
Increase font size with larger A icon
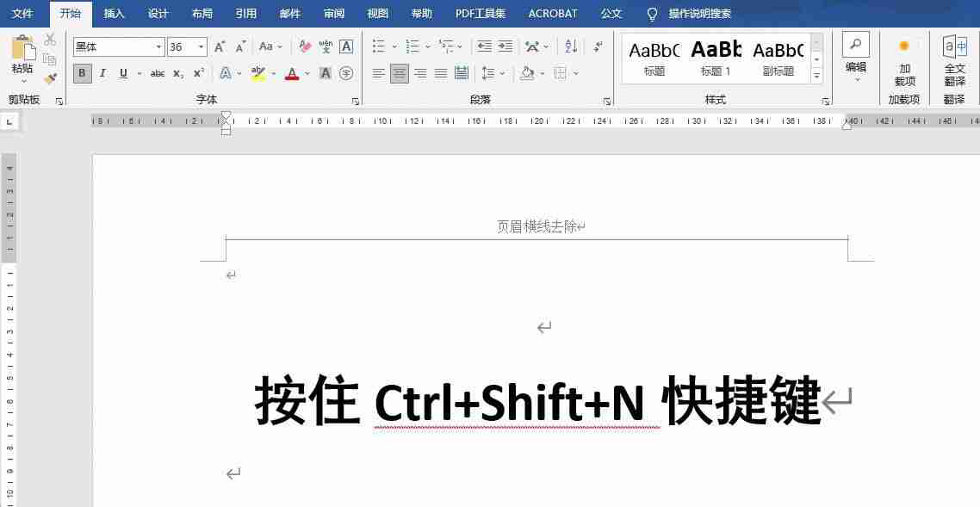(x=220, y=46)
